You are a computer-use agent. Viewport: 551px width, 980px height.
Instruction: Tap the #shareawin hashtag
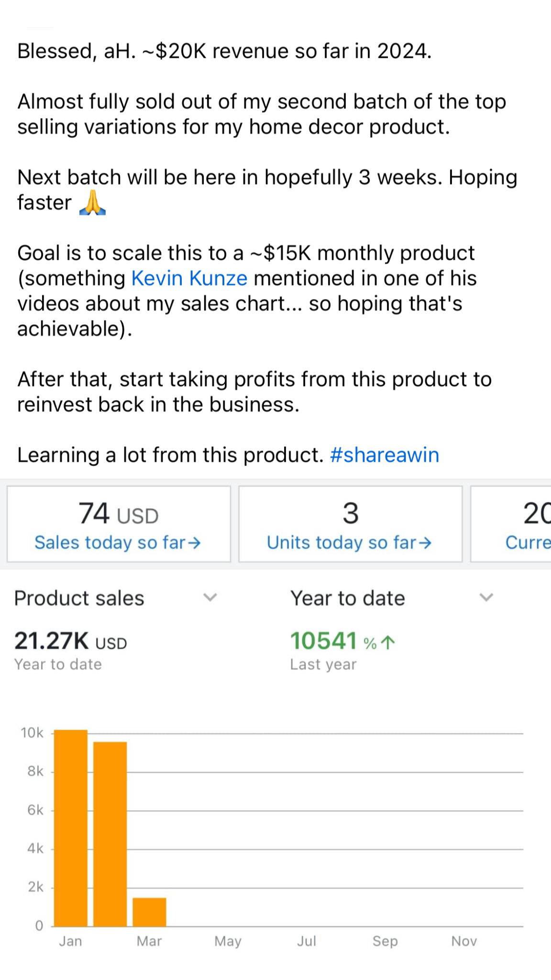pyautogui.click(x=384, y=455)
